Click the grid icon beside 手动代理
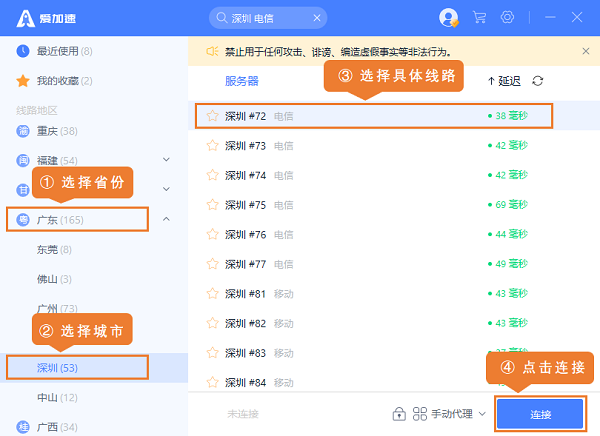600x436 pixels. click(420, 414)
